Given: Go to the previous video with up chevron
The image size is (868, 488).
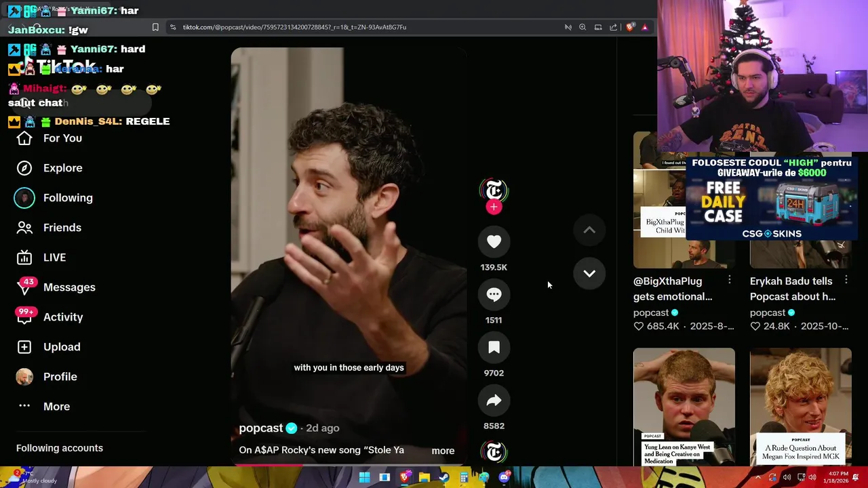Looking at the screenshot, I should (x=589, y=230).
